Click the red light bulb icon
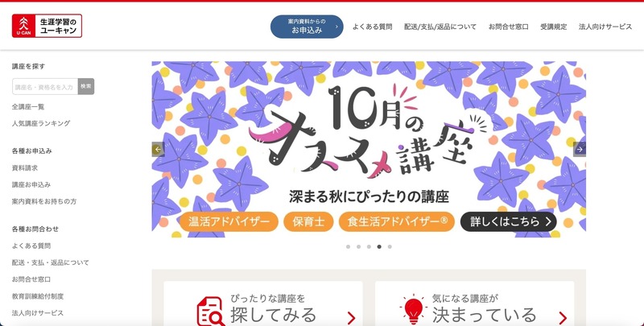Screen dimensions: 644x326 pyautogui.click(x=413, y=309)
